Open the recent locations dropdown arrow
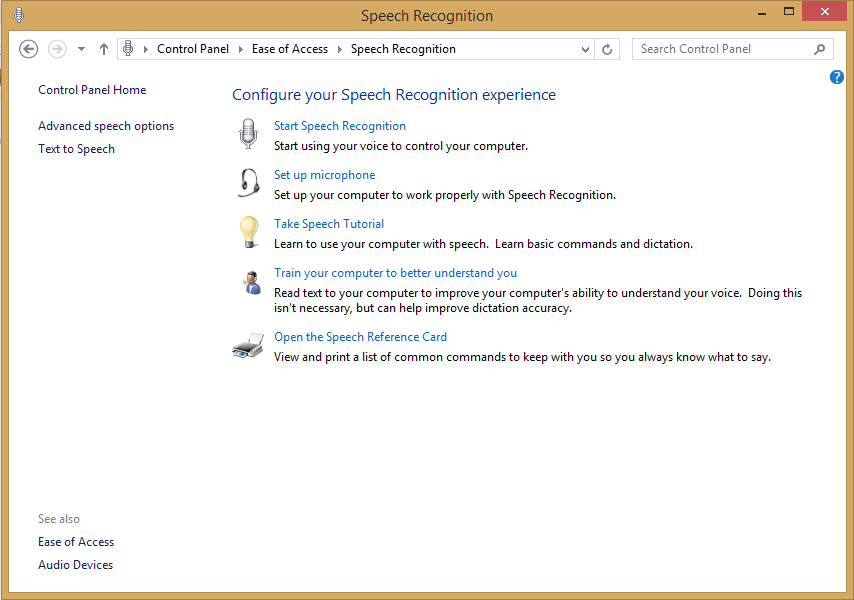The height and width of the screenshot is (600, 854). pyautogui.click(x=81, y=49)
